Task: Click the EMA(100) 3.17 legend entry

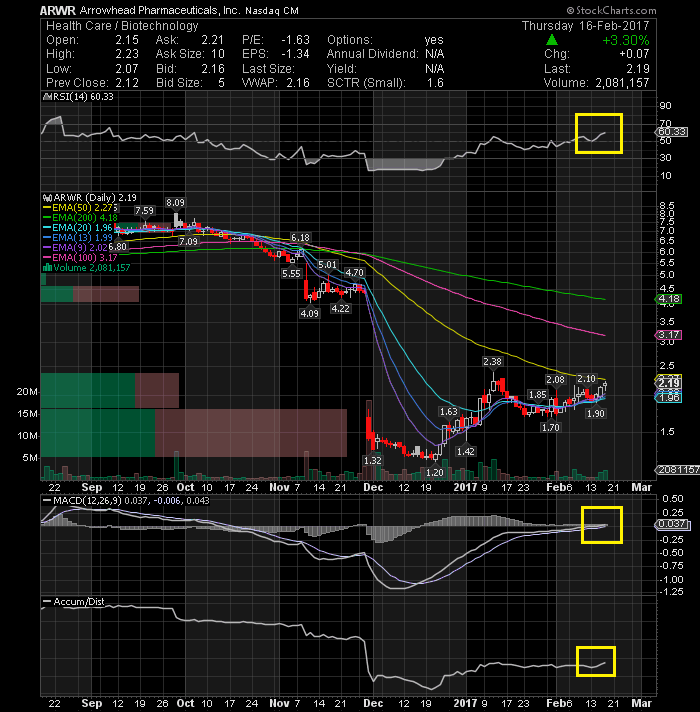Action: coord(80,257)
